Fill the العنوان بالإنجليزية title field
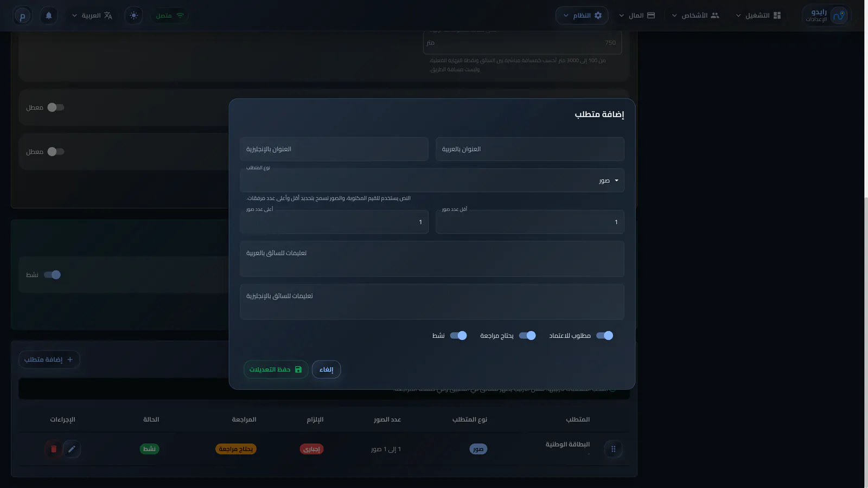This screenshot has height=488, width=868. click(x=334, y=149)
